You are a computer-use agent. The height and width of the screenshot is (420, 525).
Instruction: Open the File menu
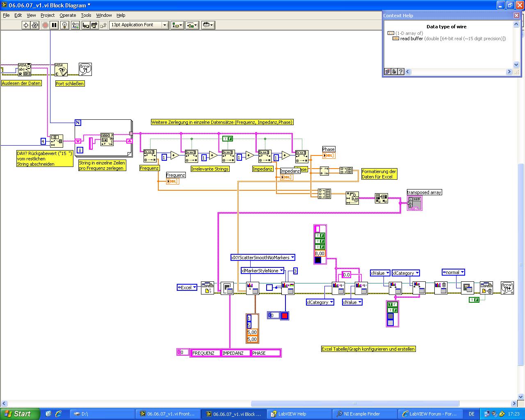pos(6,15)
